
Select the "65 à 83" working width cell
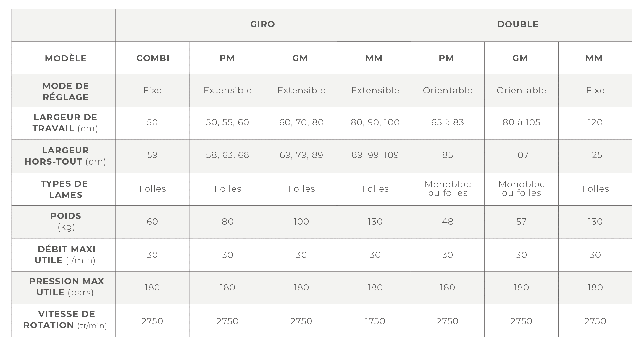[448, 122]
